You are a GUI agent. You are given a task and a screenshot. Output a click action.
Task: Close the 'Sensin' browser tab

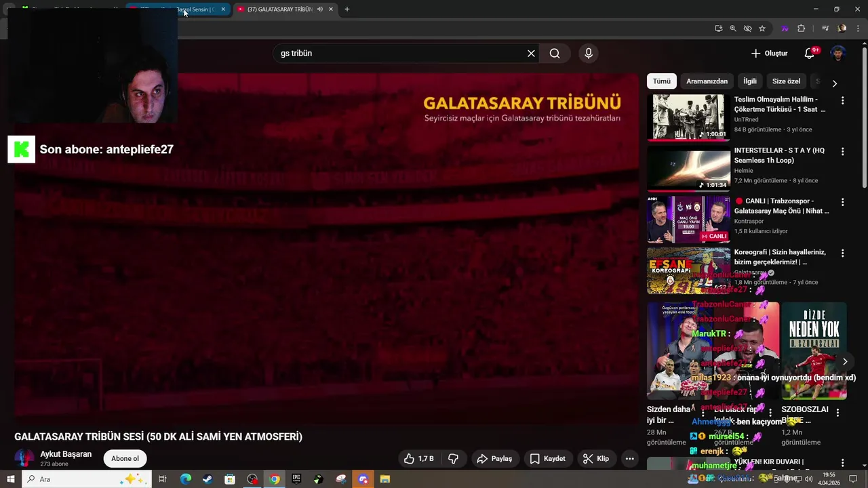coord(223,9)
